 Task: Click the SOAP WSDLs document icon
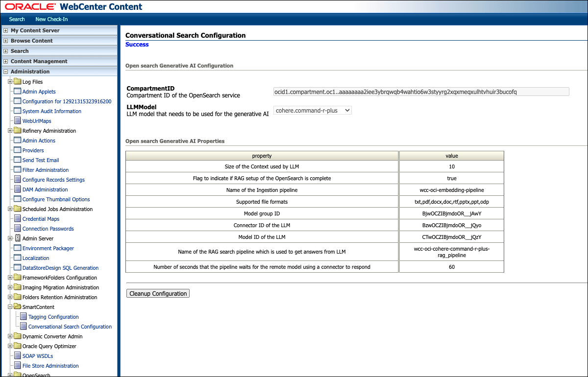pyautogui.click(x=18, y=356)
